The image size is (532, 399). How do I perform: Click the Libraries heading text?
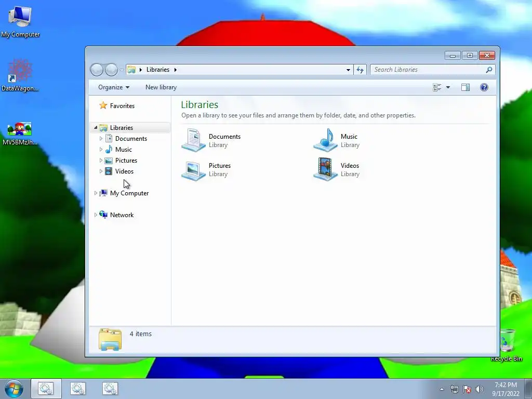tap(199, 104)
